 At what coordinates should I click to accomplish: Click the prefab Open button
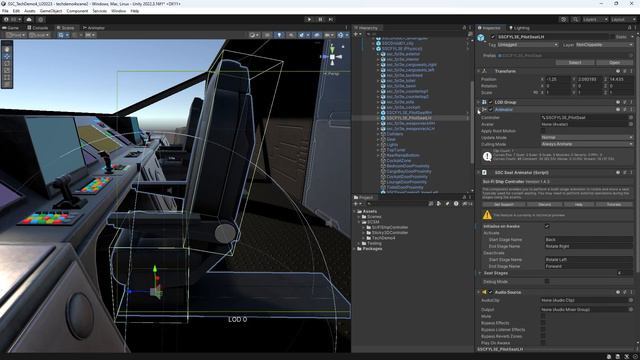pos(614,62)
